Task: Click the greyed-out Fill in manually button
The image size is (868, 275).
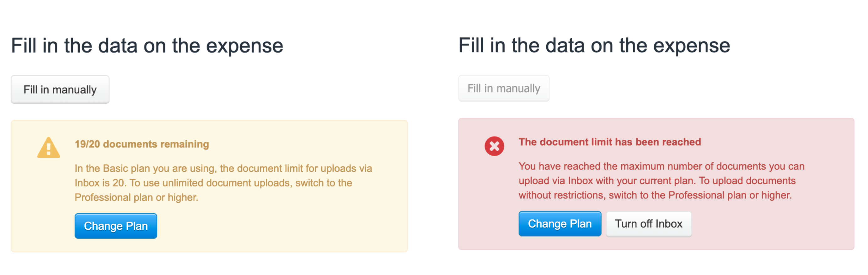Action: 503,88
